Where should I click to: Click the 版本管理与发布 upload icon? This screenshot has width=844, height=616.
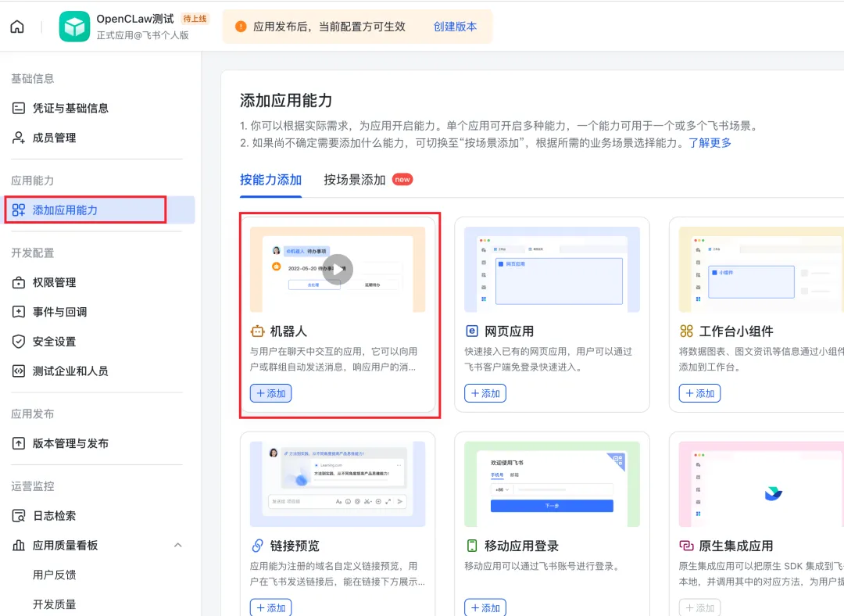(x=18, y=443)
